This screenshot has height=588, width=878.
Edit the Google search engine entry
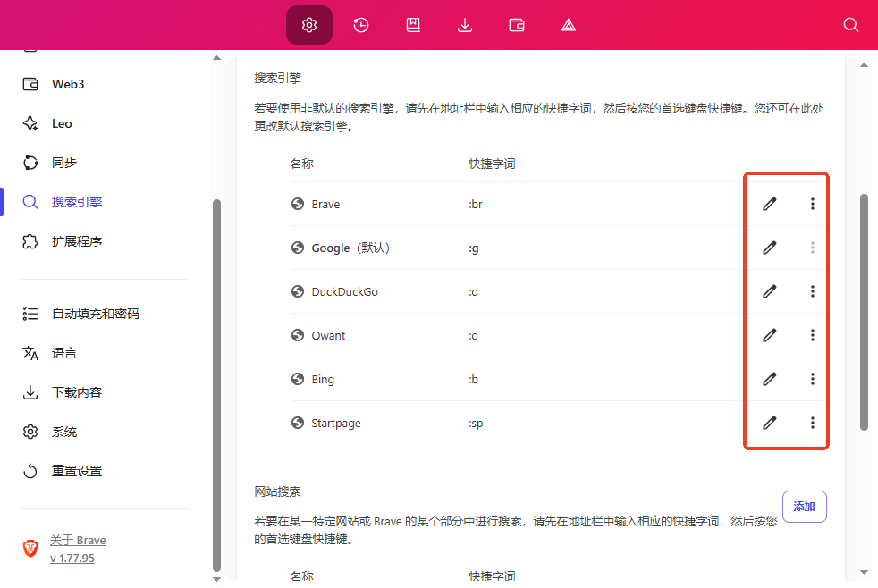click(x=770, y=248)
